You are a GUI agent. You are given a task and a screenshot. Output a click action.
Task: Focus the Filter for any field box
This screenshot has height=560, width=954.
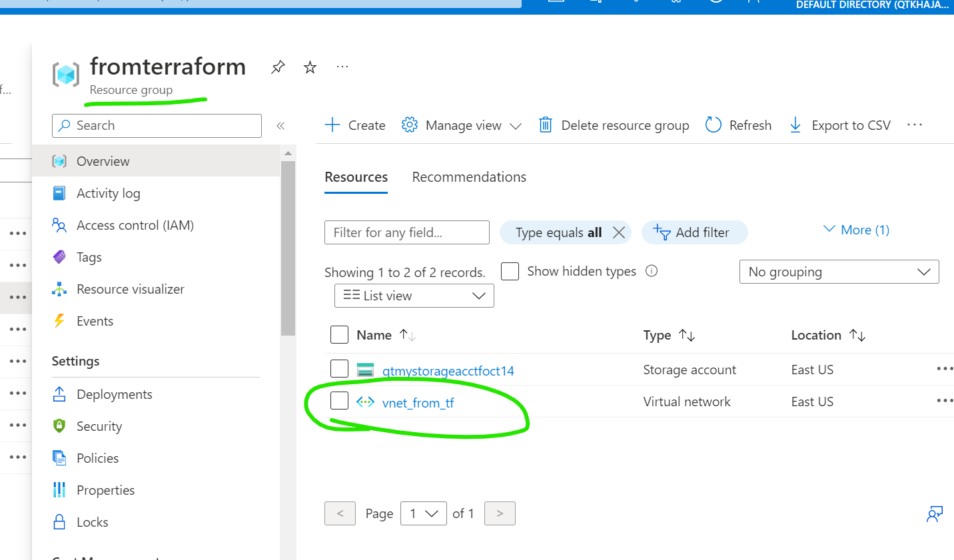click(x=407, y=232)
